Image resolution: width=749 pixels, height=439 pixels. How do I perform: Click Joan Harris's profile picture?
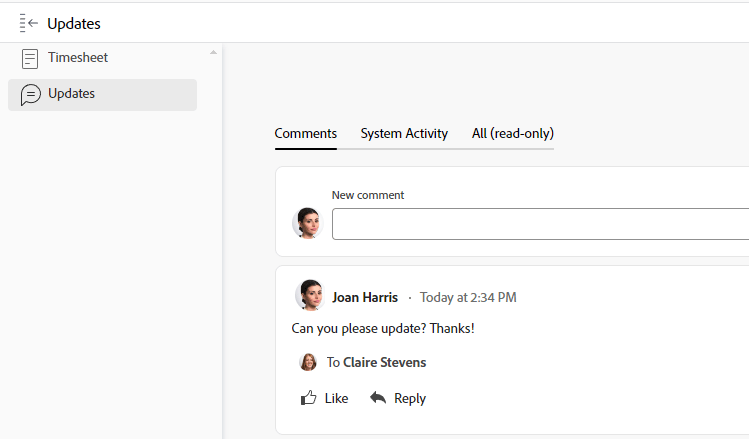point(310,295)
